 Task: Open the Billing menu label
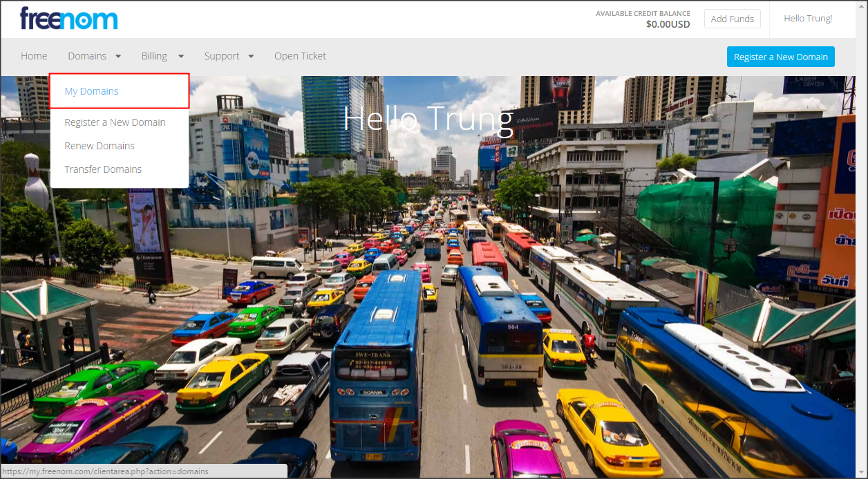pos(154,56)
